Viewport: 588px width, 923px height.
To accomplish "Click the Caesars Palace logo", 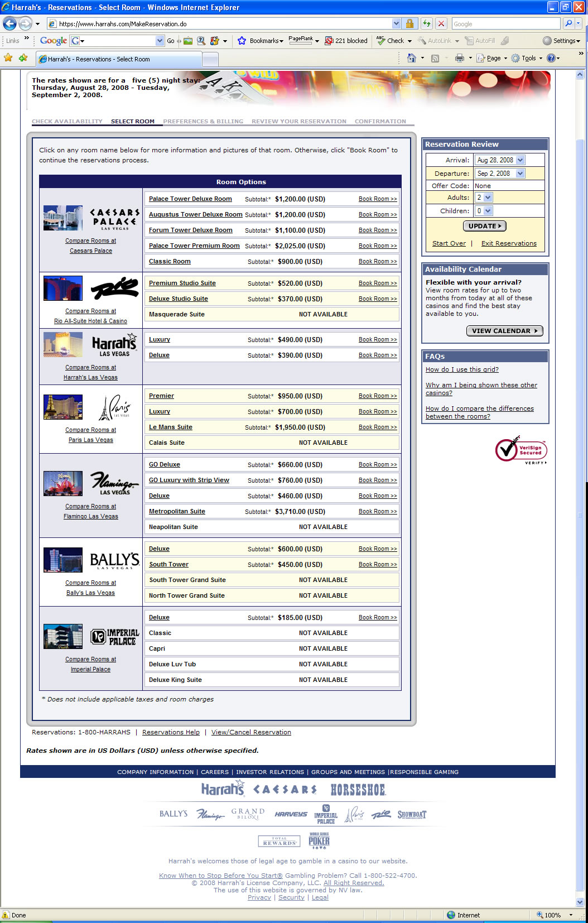I will coord(114,219).
